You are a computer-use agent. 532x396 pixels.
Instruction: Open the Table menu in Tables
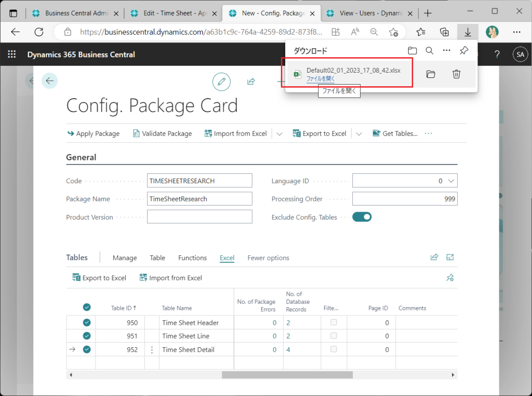click(157, 258)
